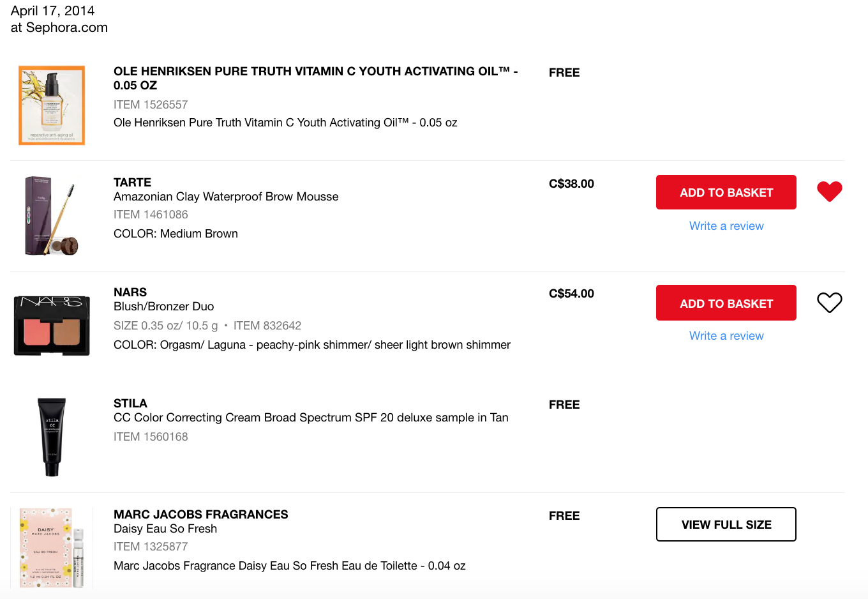The height and width of the screenshot is (599, 868).
Task: Click the Tarte Brow Mousse product image
Action: pyautogui.click(x=51, y=215)
